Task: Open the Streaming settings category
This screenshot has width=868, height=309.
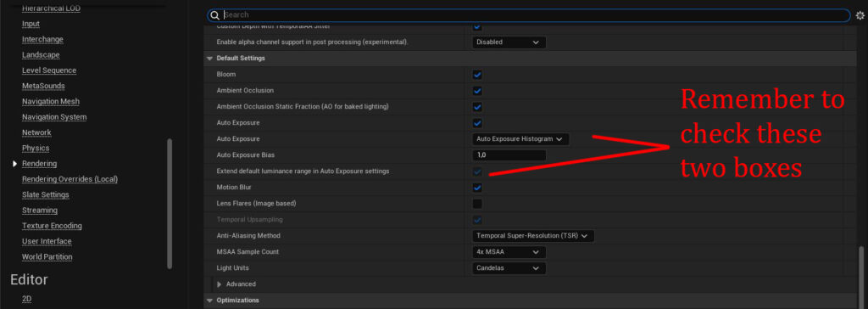Action: pyautogui.click(x=40, y=211)
